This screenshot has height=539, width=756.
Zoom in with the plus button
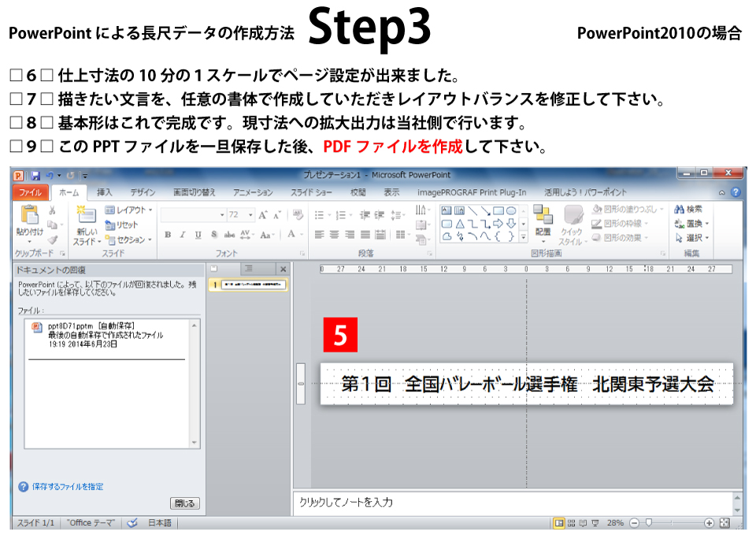[x=709, y=522]
